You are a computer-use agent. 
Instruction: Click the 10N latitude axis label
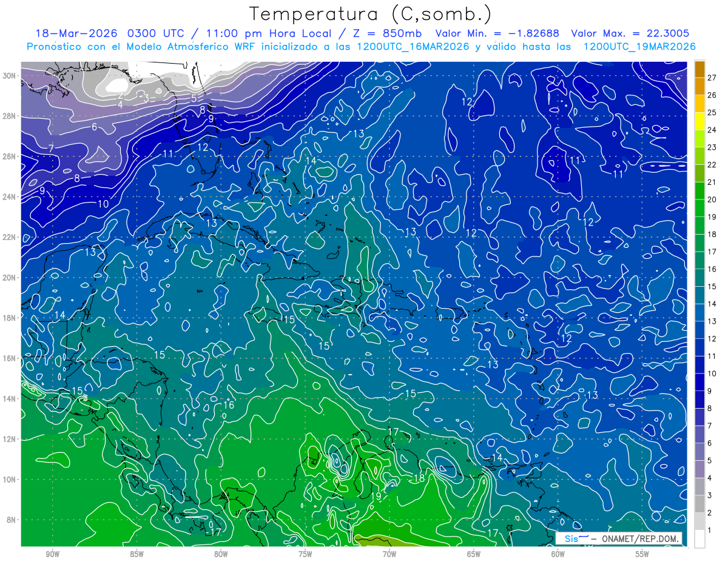pos(9,480)
